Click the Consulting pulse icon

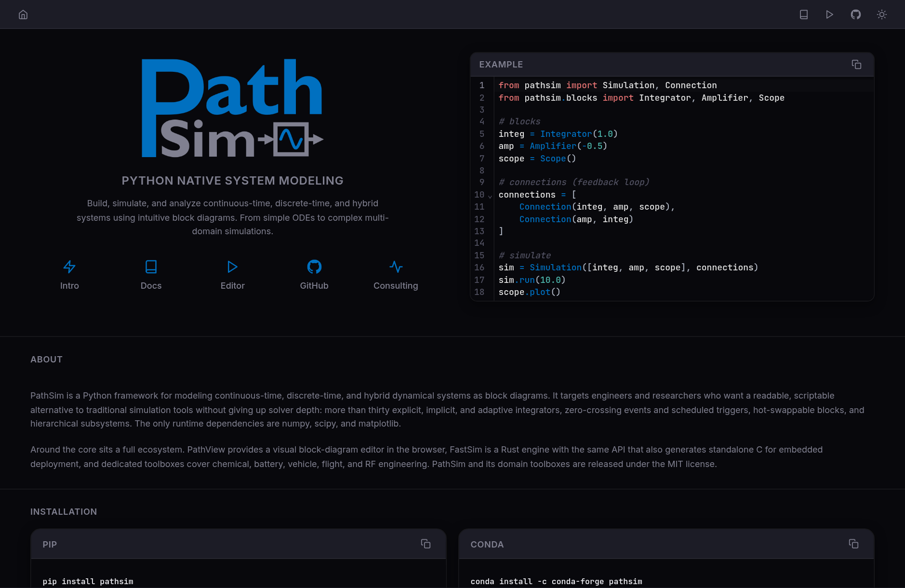point(396,267)
